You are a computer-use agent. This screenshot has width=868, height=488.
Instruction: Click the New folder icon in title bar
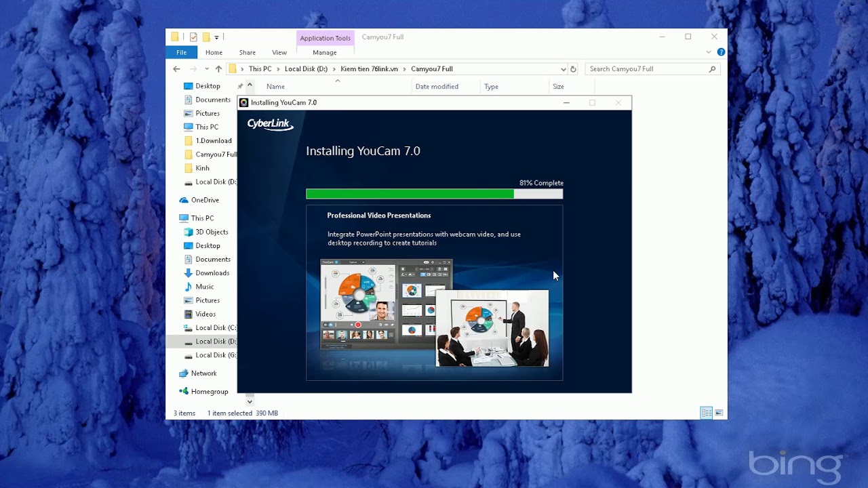pos(206,37)
